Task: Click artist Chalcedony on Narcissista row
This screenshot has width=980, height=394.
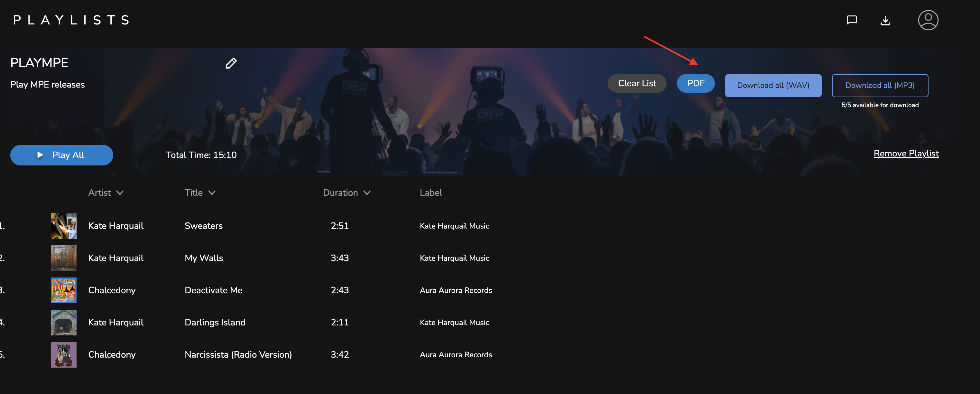Action: click(112, 354)
